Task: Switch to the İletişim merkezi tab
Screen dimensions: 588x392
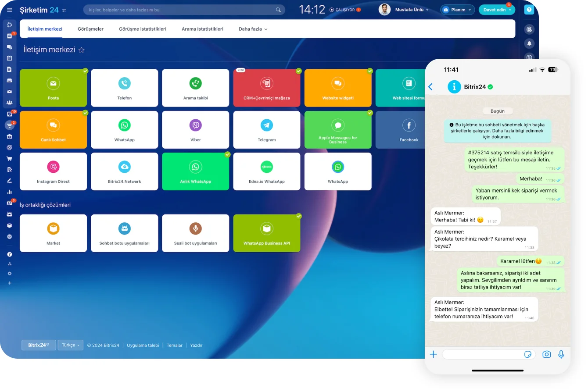Action: (45, 29)
